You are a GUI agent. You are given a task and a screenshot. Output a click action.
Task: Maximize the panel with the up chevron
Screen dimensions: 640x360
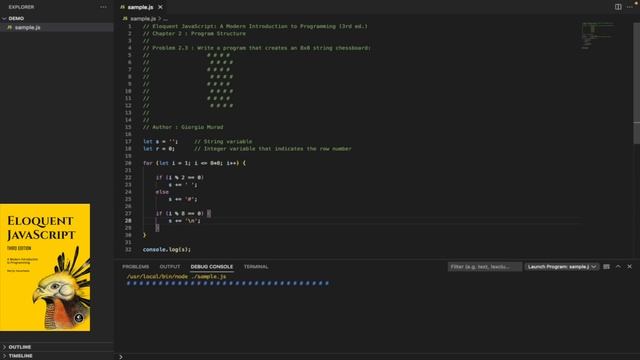point(618,267)
